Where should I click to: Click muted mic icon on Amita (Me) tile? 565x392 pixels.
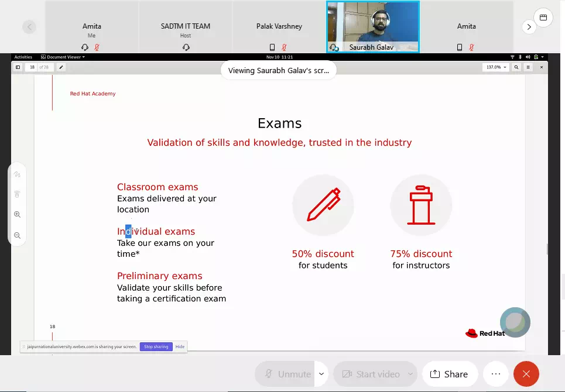coord(97,47)
